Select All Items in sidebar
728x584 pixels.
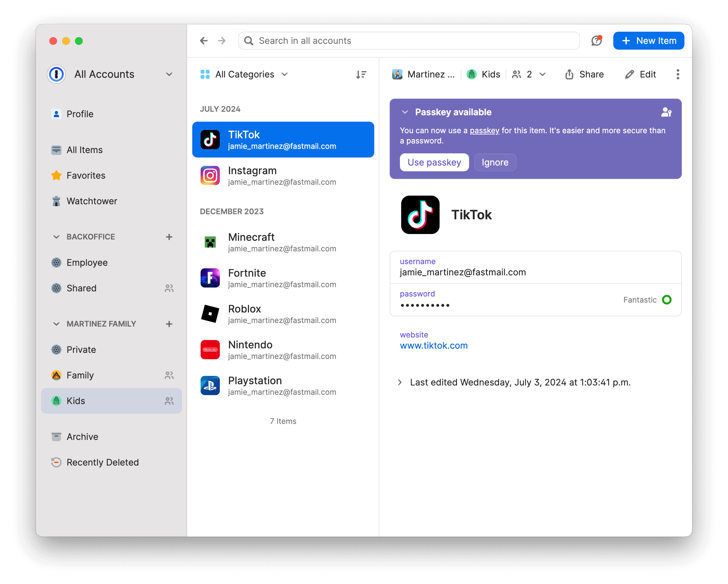point(112,150)
